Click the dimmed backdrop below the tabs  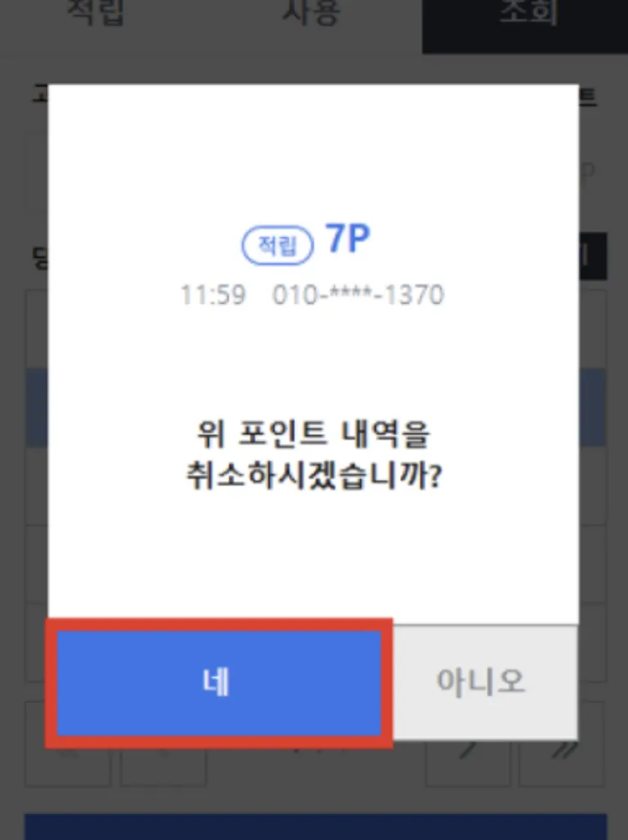point(314,68)
